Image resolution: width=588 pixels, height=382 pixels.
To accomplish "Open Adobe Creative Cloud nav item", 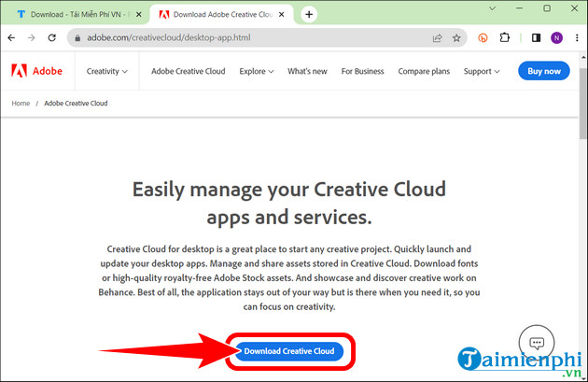I will [x=189, y=71].
